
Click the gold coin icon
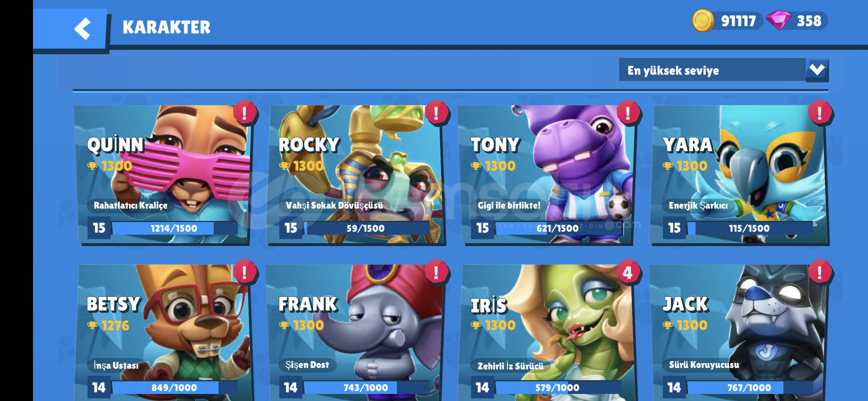point(703,21)
